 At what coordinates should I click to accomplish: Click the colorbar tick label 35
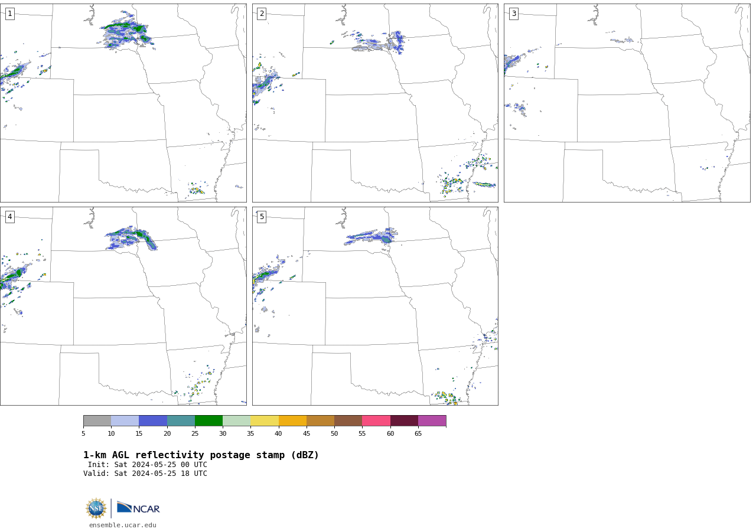[x=250, y=434]
